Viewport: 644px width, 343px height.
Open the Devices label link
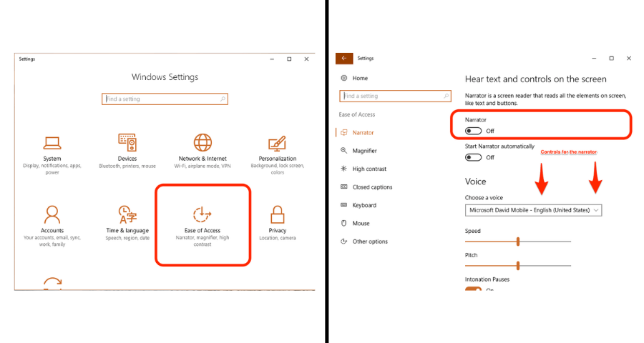pos(127,159)
